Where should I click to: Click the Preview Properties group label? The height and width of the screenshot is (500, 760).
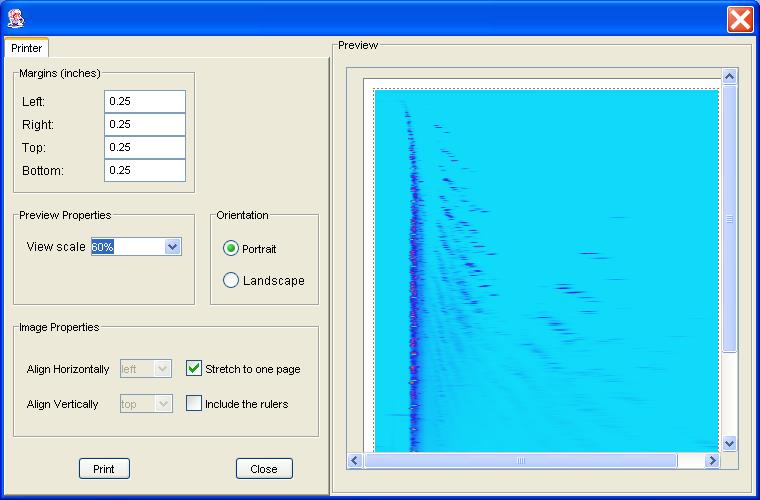(x=65, y=215)
